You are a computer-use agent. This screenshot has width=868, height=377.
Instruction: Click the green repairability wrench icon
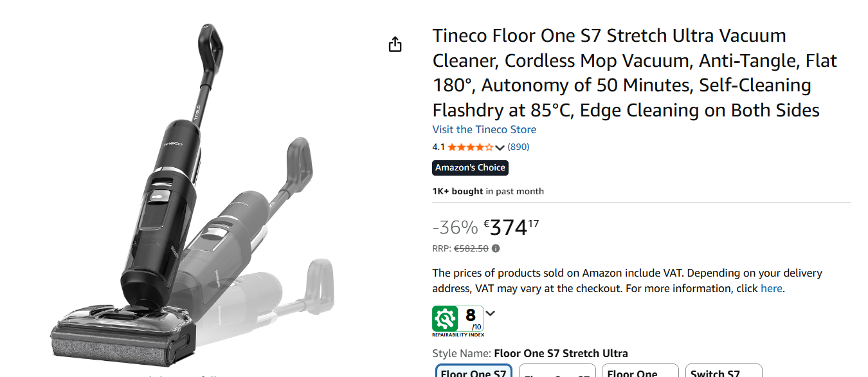(445, 318)
